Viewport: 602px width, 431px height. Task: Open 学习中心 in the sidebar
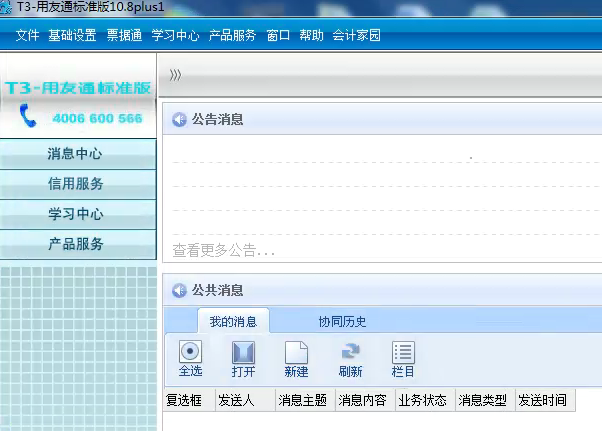78,214
